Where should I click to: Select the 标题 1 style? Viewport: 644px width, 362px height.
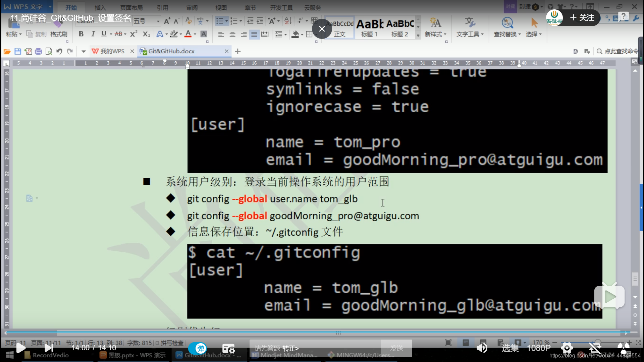(369, 27)
